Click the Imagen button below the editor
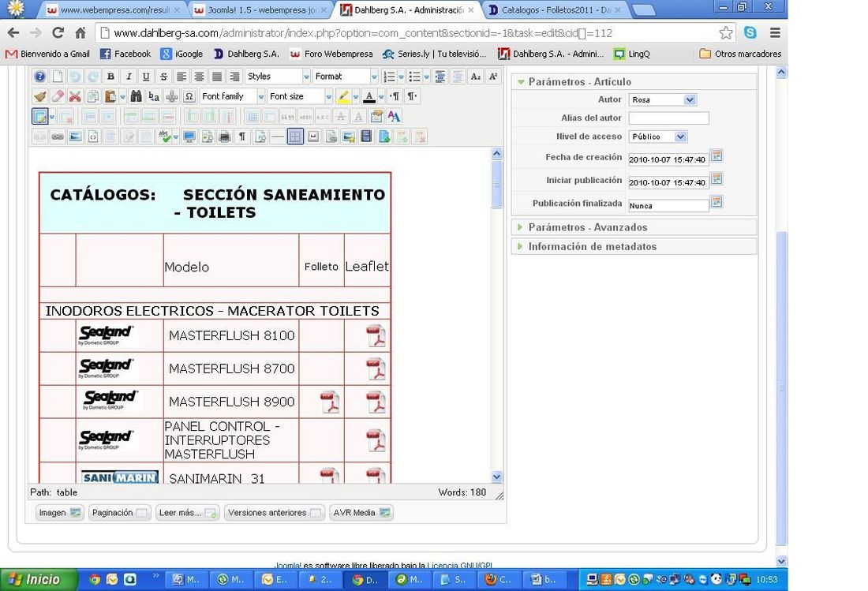 (x=59, y=513)
